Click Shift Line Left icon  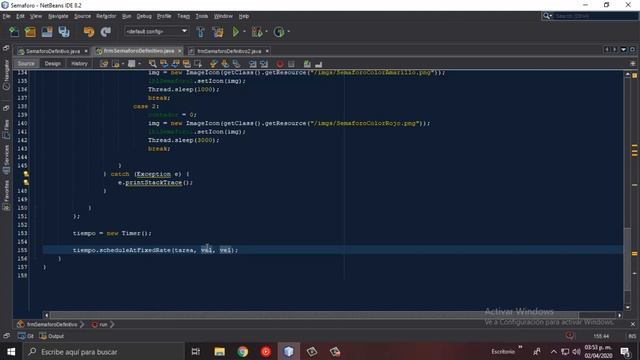click(x=253, y=64)
